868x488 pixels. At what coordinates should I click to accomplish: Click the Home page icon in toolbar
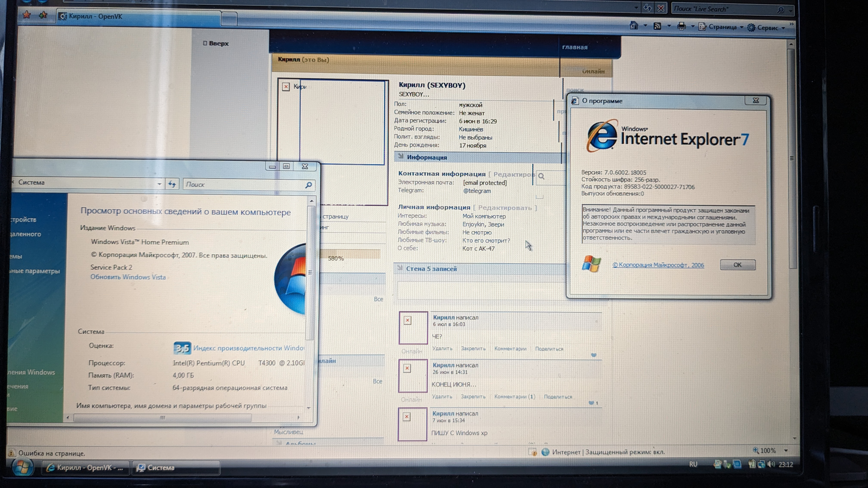point(634,26)
